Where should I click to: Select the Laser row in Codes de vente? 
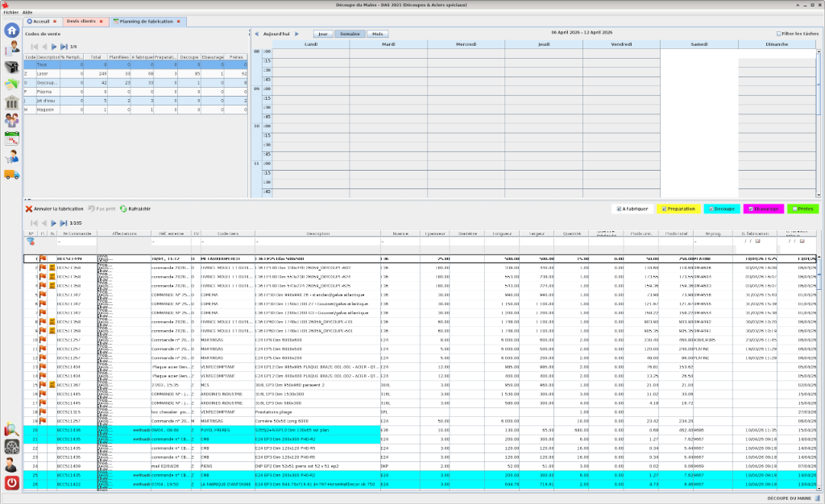135,73
